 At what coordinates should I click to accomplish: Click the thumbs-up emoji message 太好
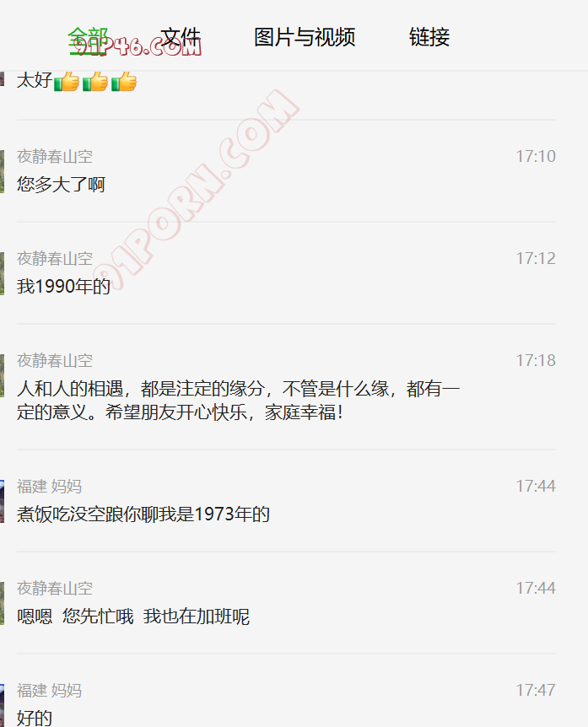[x=77, y=81]
